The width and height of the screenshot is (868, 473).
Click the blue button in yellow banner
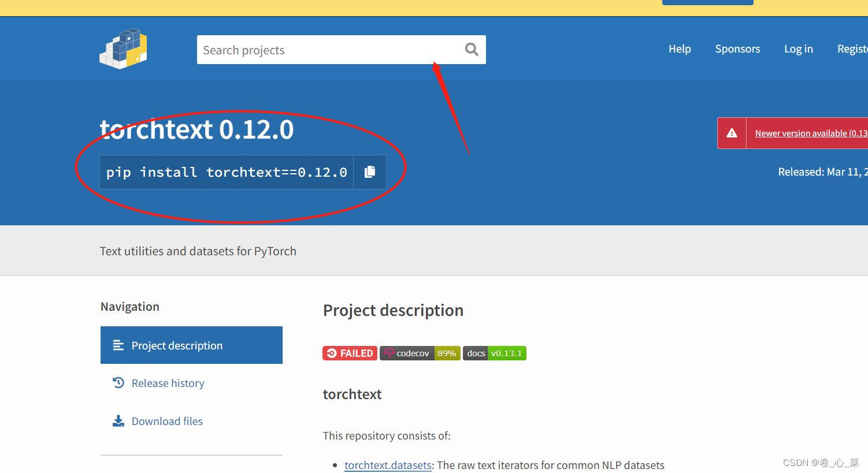click(708, 2)
